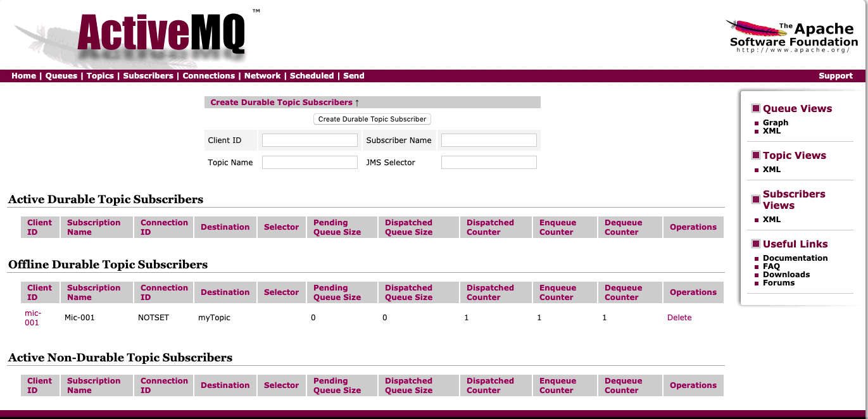Open the Downloads link
The height and width of the screenshot is (419, 868).
click(786, 274)
